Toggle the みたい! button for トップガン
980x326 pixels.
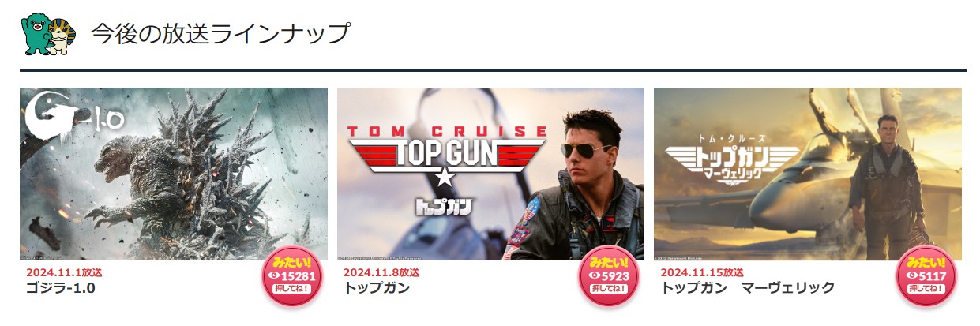pyautogui.click(x=609, y=276)
